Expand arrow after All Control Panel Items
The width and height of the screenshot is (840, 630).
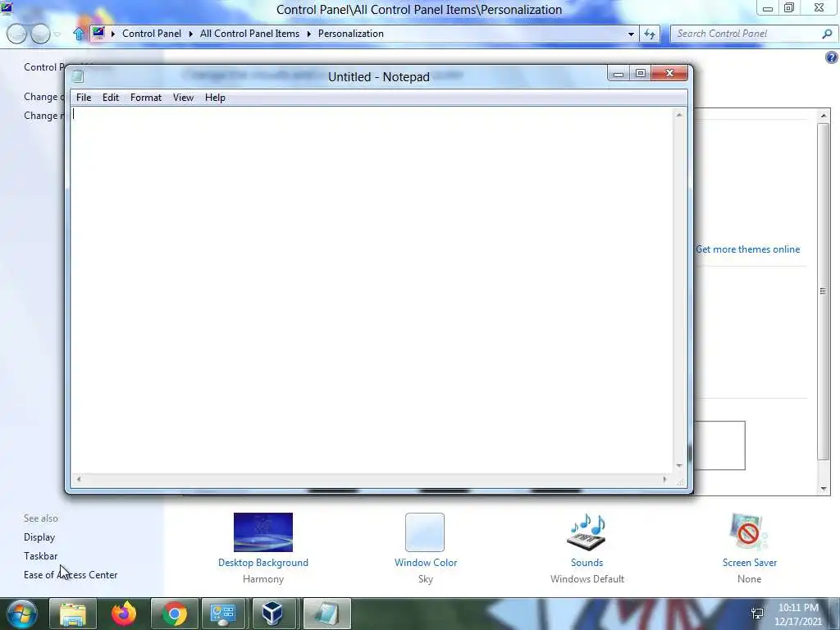click(x=309, y=34)
